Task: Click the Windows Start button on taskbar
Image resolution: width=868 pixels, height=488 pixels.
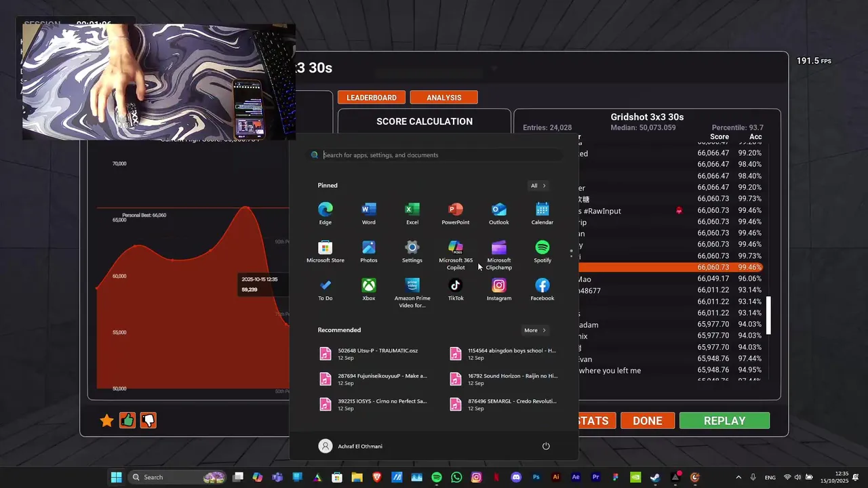Action: coord(116,477)
